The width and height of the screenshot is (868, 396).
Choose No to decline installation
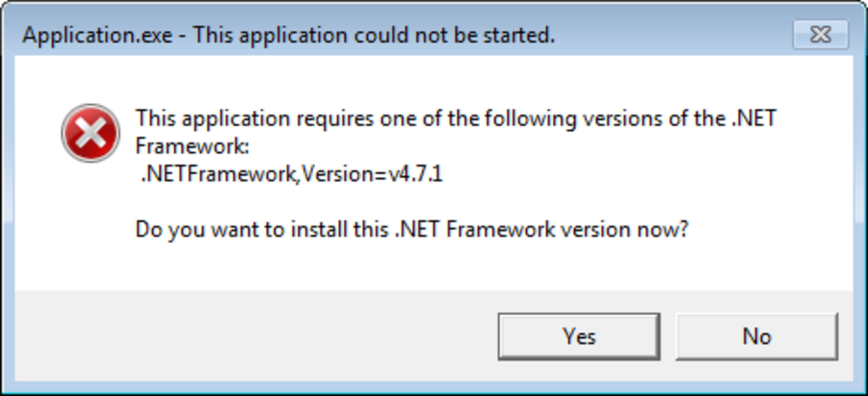[x=756, y=337]
